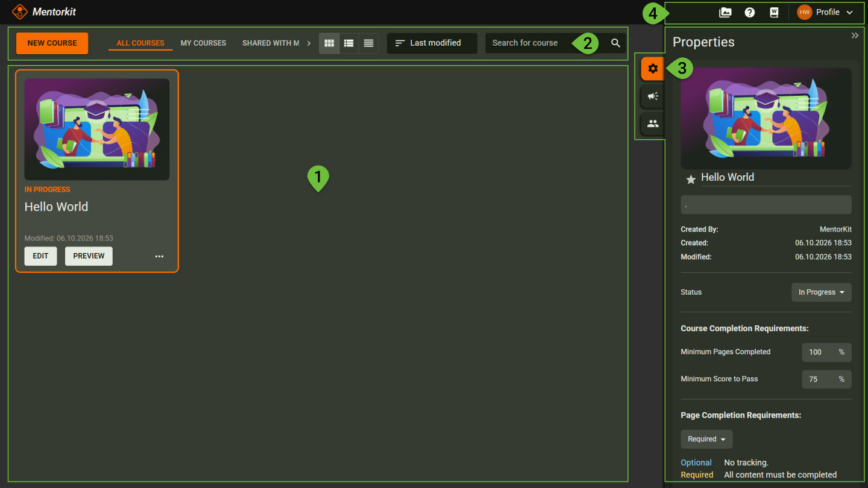Click the Minimum Pages Completed value field

826,352
